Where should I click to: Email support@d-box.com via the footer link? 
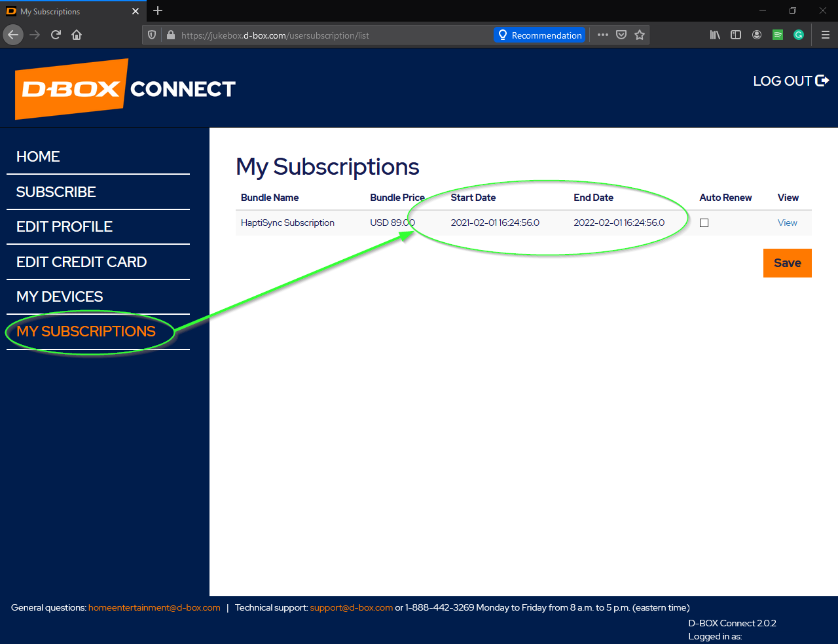click(352, 607)
